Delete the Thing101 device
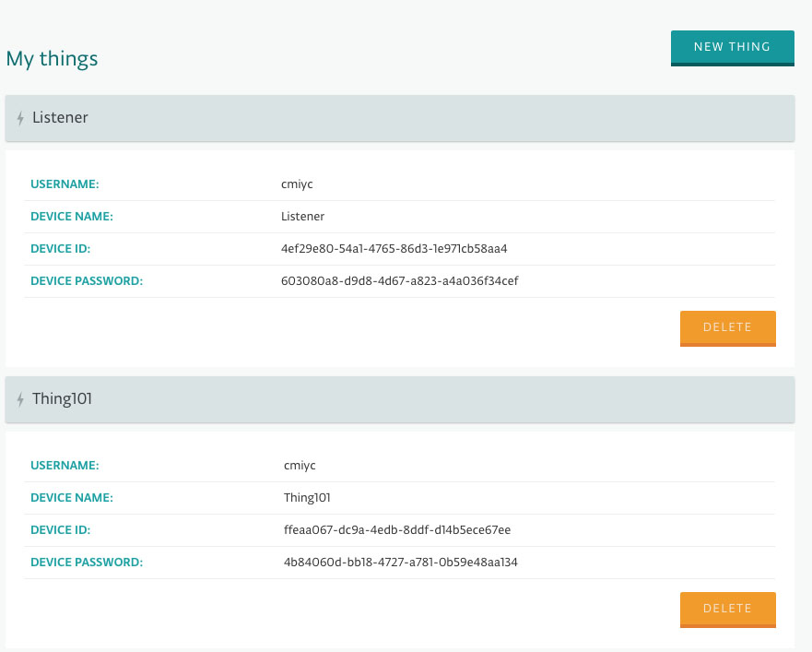 pyautogui.click(x=727, y=610)
